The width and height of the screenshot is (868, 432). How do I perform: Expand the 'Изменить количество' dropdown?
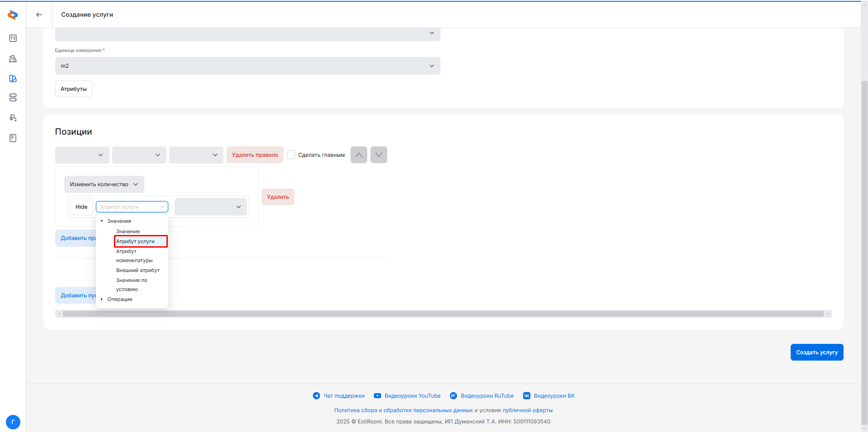(104, 184)
